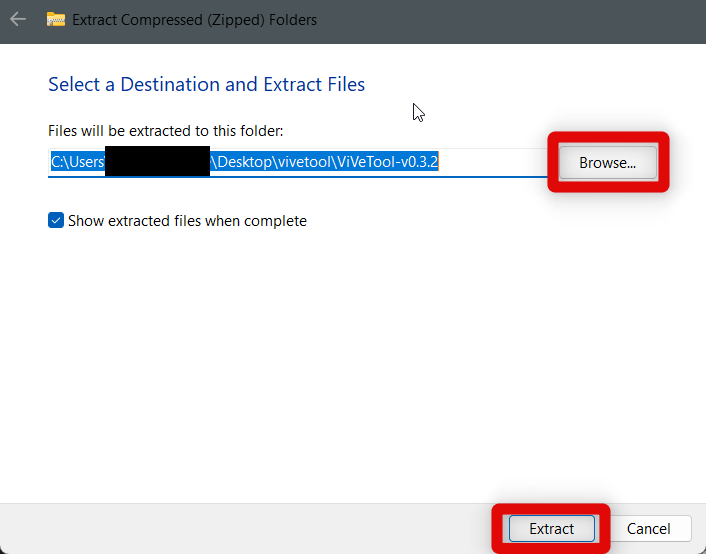Viewport: 706px width, 554px height.
Task: Open Browse to choose a destination folder
Action: point(607,163)
